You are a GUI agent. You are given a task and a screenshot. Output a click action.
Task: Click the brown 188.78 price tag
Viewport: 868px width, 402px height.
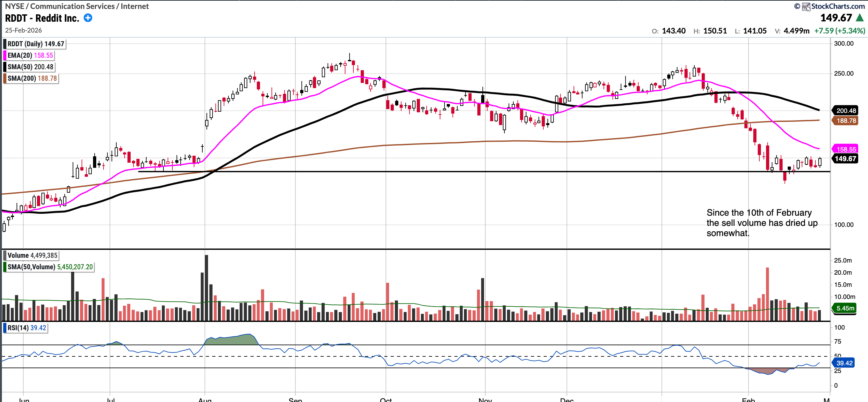pos(846,121)
